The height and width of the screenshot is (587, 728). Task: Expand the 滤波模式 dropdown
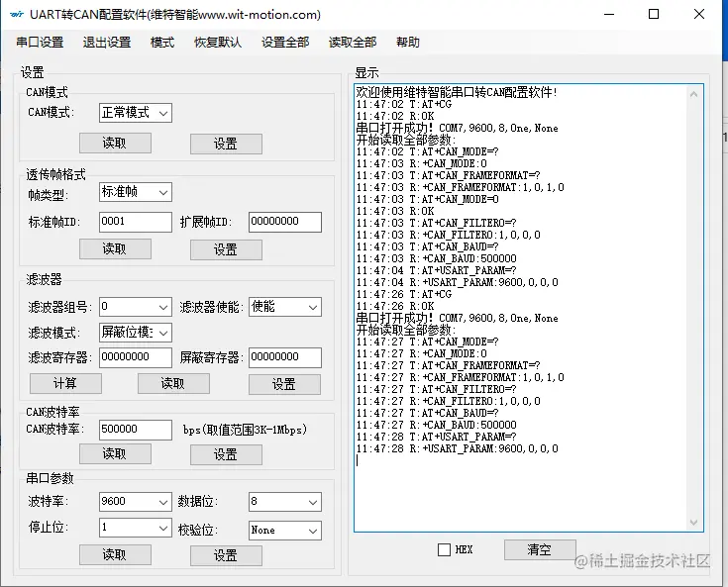click(135, 333)
